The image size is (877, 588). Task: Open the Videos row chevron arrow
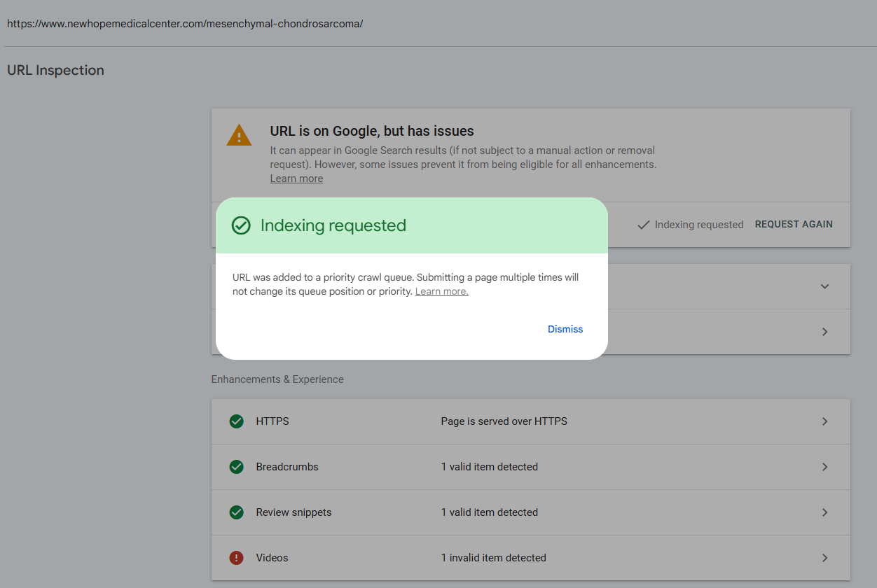[x=824, y=558]
